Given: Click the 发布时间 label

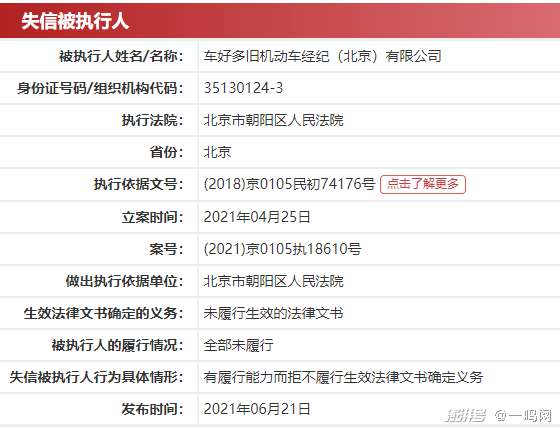Looking at the screenshot, I should (x=152, y=409).
